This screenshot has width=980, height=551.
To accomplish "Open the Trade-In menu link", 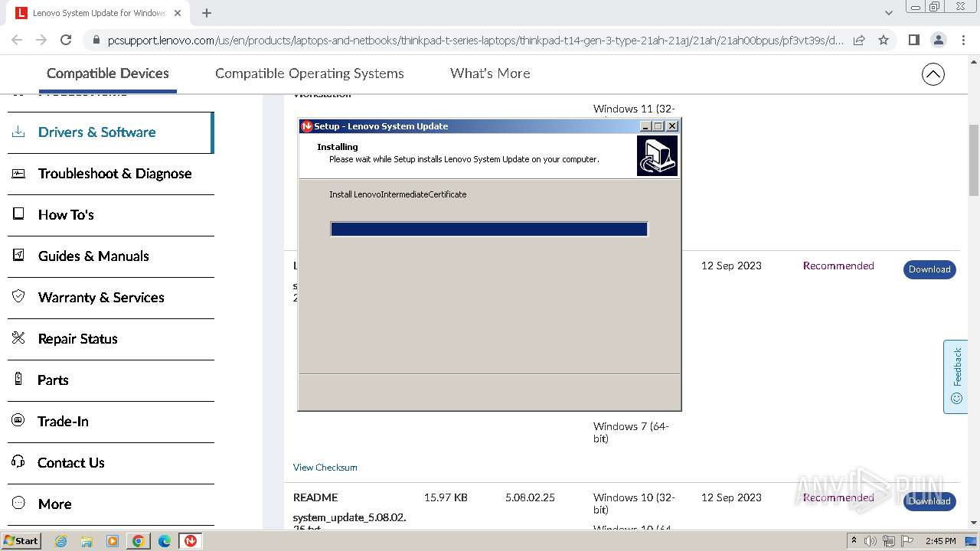I will point(63,421).
